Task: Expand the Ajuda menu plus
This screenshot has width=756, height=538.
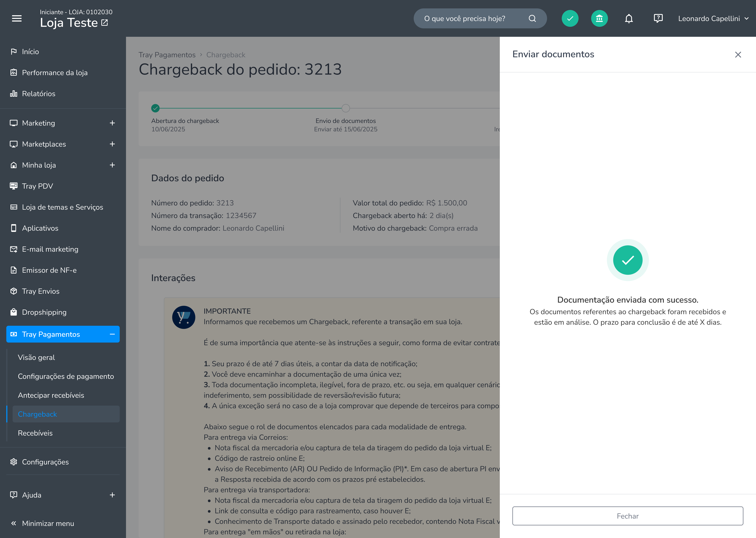Action: [x=112, y=495]
